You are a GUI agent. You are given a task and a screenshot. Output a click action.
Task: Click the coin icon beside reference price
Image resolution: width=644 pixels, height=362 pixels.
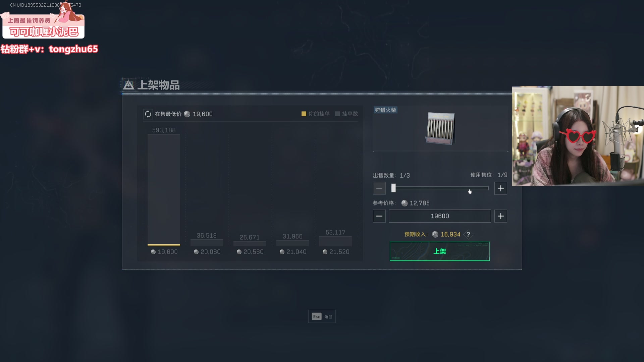(x=404, y=203)
